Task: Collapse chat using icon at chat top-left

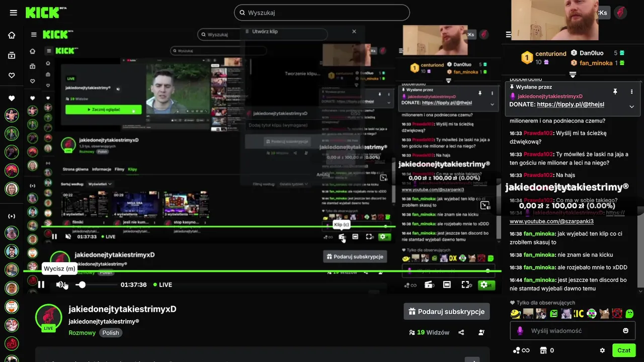Action: click(509, 34)
